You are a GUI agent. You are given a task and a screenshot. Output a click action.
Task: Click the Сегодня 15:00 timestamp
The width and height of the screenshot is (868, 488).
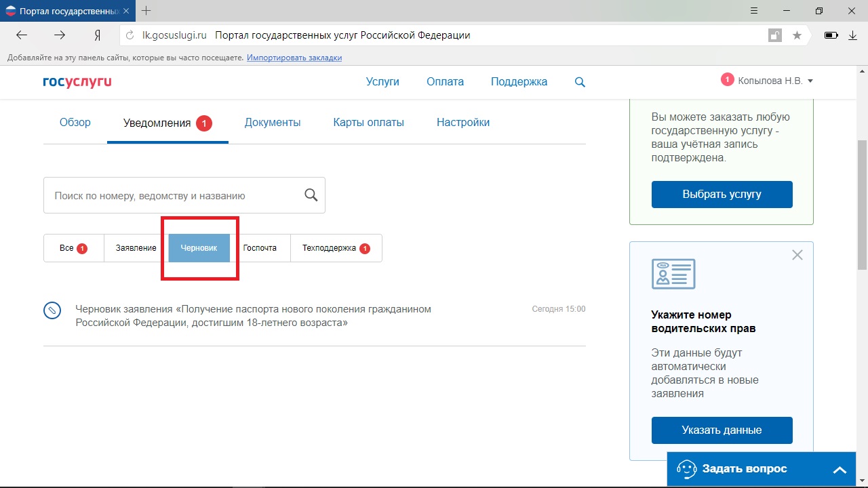click(x=558, y=309)
